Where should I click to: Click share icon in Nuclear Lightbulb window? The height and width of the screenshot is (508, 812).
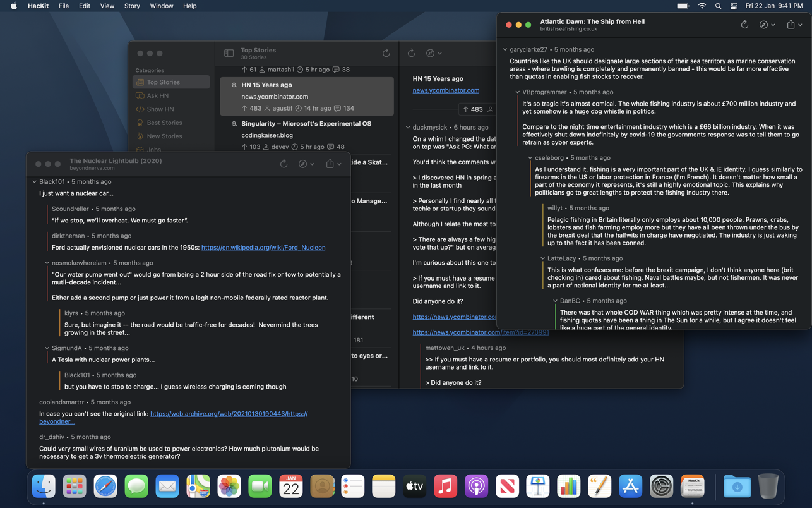[x=330, y=164]
